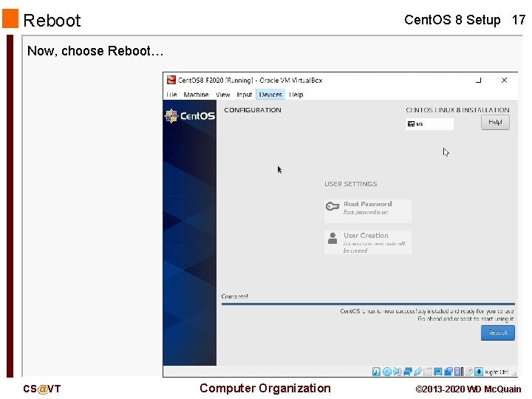Open the Machine menu

pyautogui.click(x=196, y=95)
